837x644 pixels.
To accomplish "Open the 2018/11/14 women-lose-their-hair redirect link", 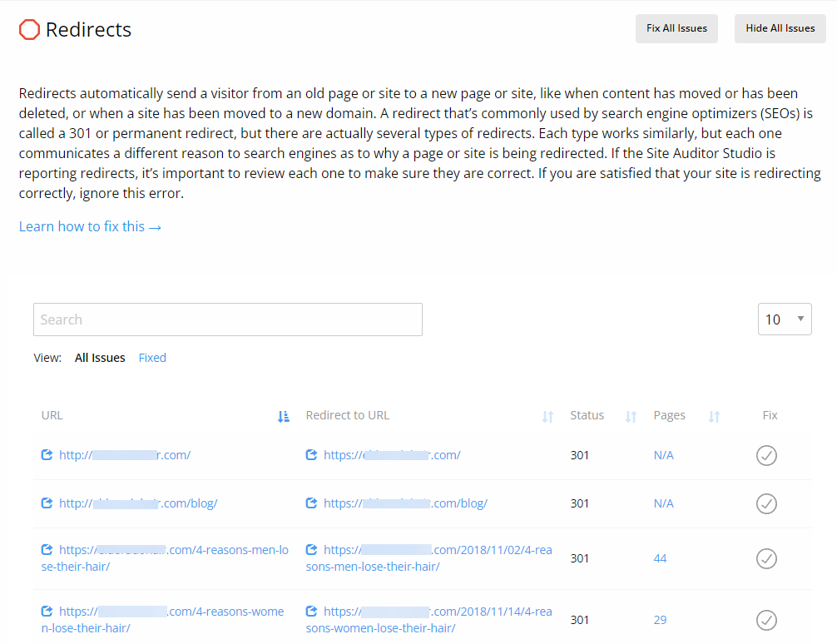I will (x=429, y=619).
